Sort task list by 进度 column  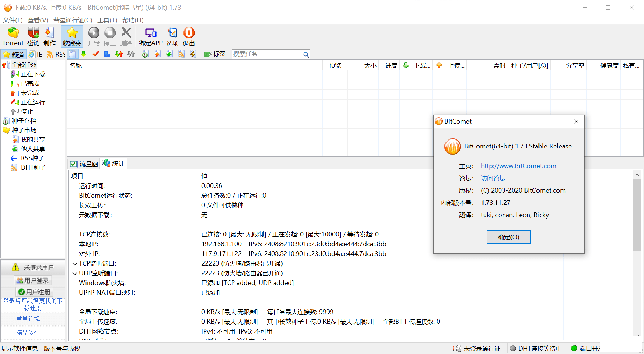tap(390, 65)
